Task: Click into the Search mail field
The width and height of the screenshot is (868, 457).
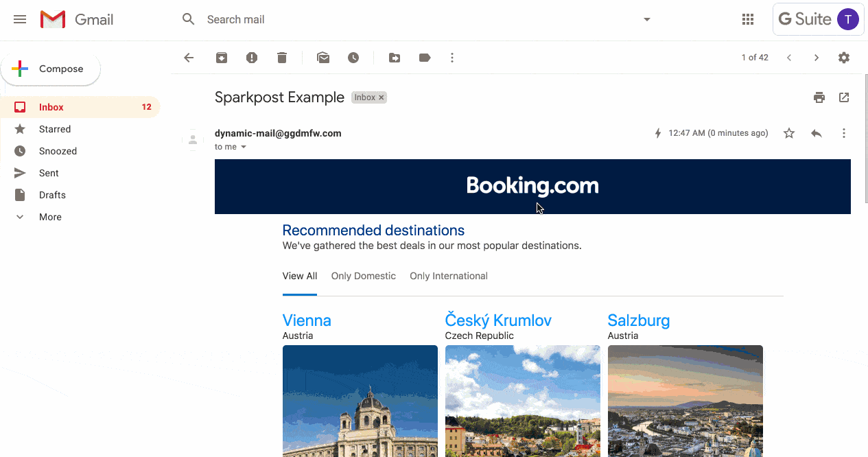Action: click(x=412, y=19)
